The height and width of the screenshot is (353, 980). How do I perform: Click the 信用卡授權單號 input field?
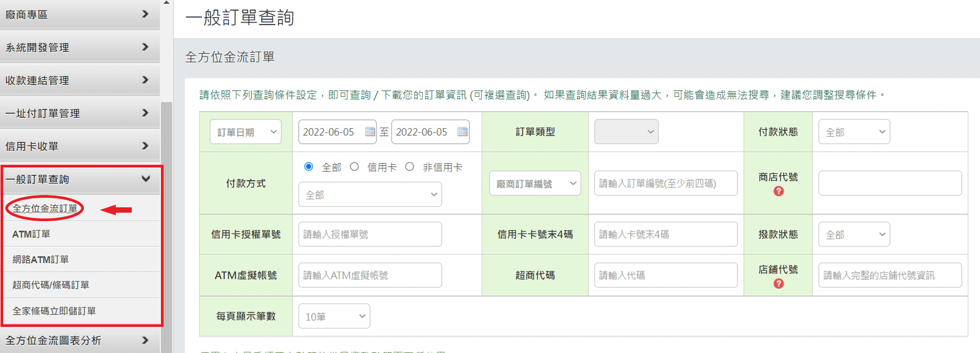[x=370, y=234]
